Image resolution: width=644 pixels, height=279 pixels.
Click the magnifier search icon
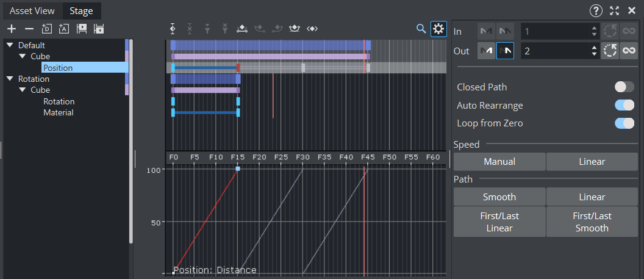(x=421, y=29)
